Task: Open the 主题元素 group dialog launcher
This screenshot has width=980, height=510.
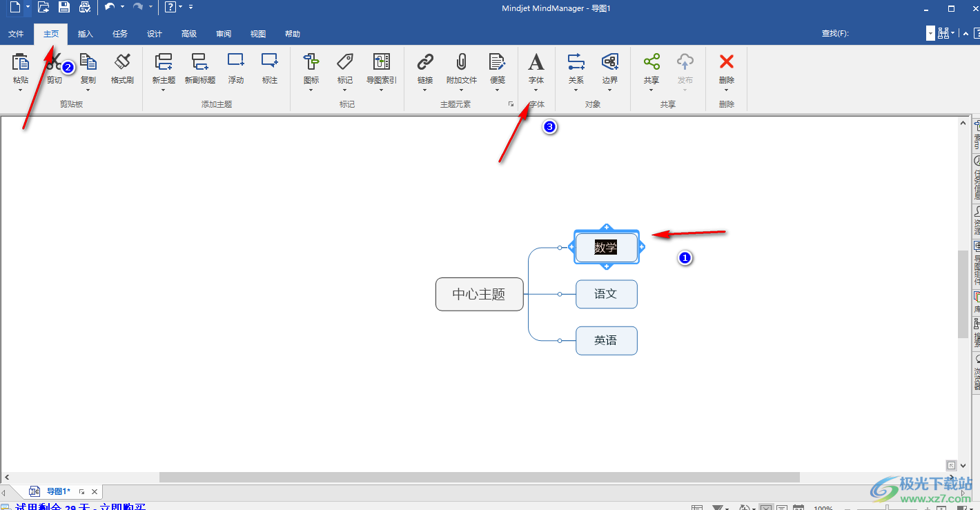Action: click(511, 104)
